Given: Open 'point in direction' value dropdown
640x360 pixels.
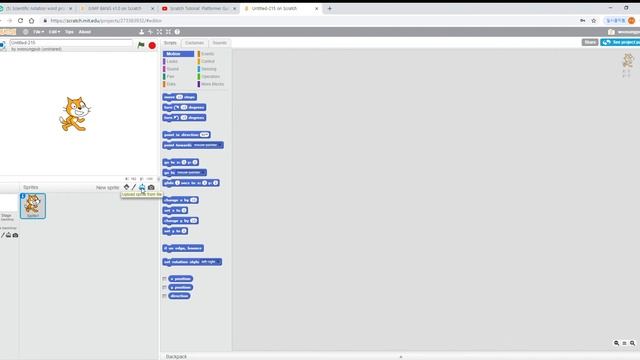Looking at the screenshot, I should (x=204, y=135).
